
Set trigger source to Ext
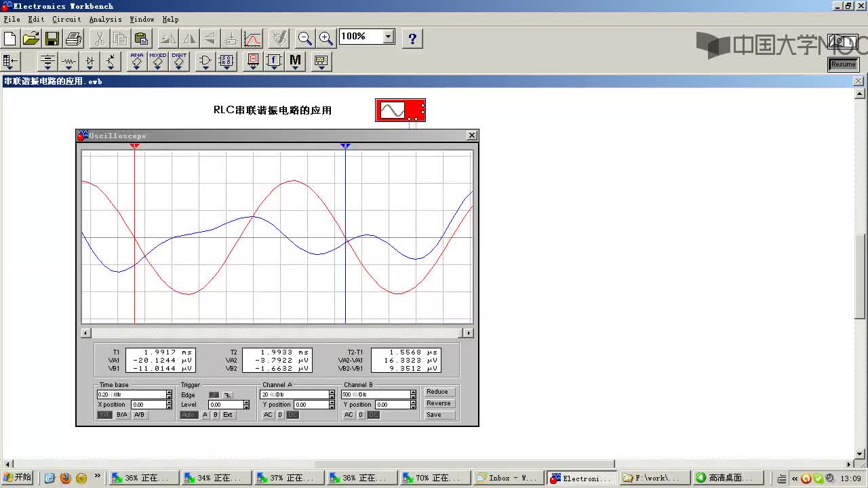pyautogui.click(x=228, y=415)
